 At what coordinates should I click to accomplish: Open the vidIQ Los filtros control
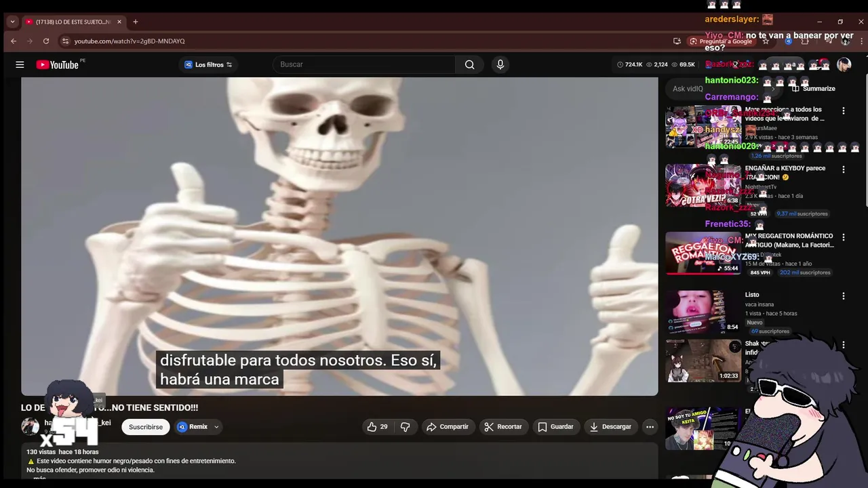pos(208,64)
